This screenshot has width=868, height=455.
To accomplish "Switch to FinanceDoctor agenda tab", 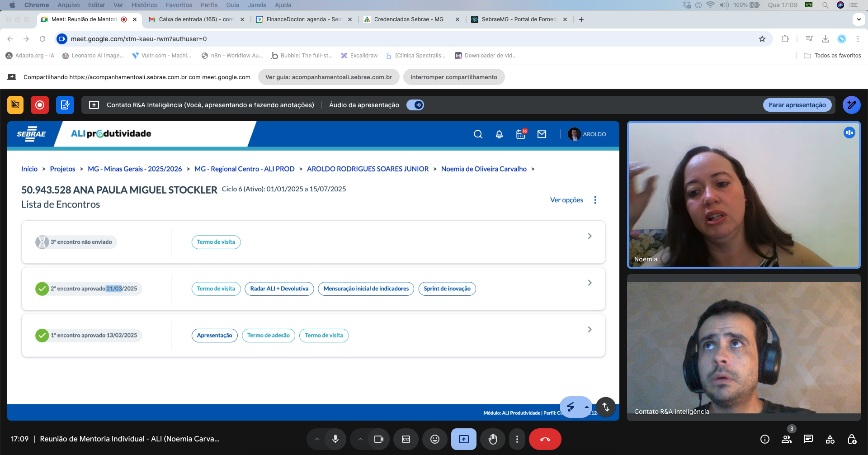I will pos(304,19).
